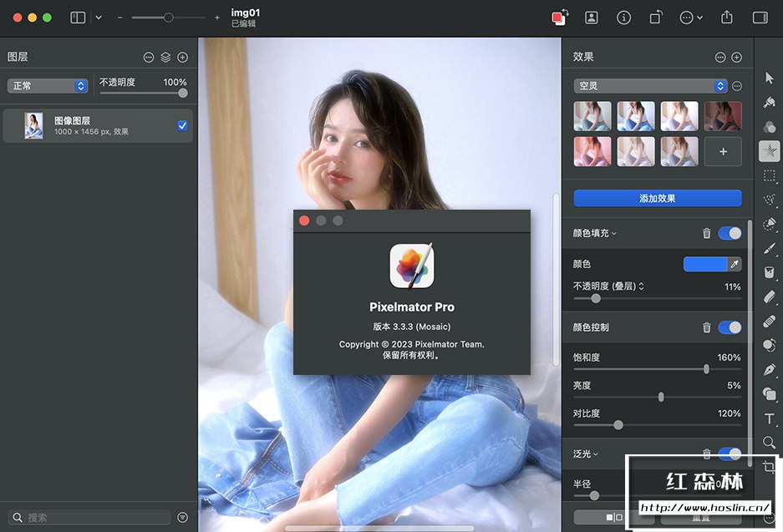This screenshot has height=532, width=783.
Task: Click the 搜索 layers search field
Action: pos(90,518)
